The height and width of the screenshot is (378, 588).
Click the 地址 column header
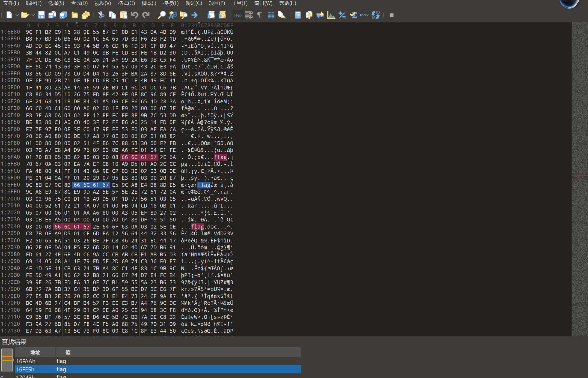click(35, 352)
